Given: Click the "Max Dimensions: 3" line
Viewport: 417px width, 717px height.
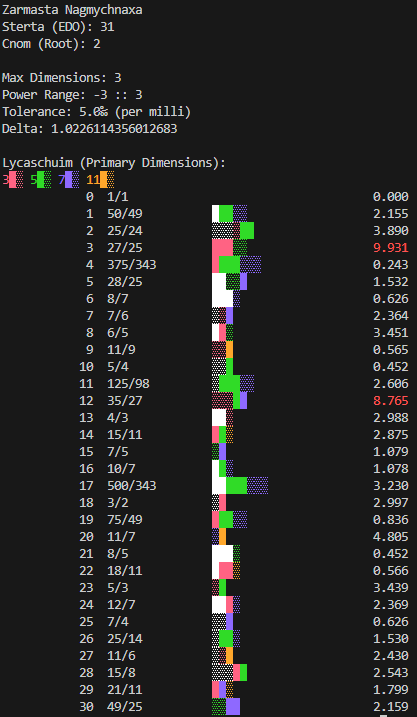Looking at the screenshot, I should pyautogui.click(x=62, y=78).
